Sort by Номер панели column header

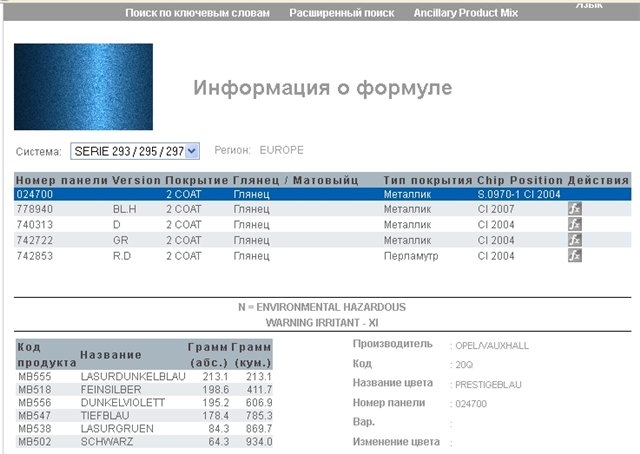[x=62, y=180]
